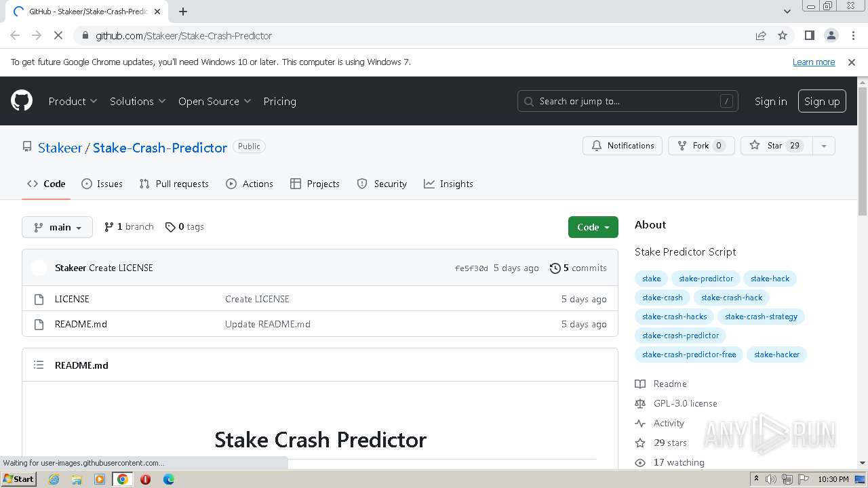Dismiss the Chrome update notification bar
Viewport: 868px width, 488px height.
pos(852,62)
